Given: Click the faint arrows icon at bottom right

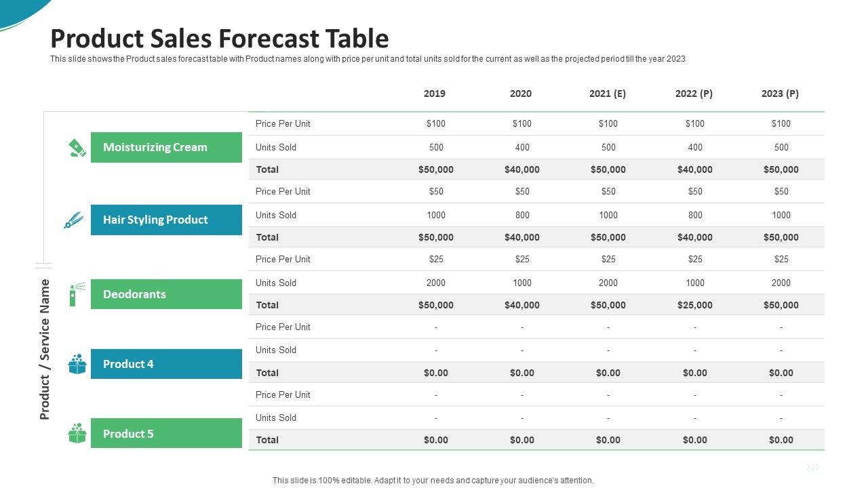Looking at the screenshot, I should click(x=813, y=467).
